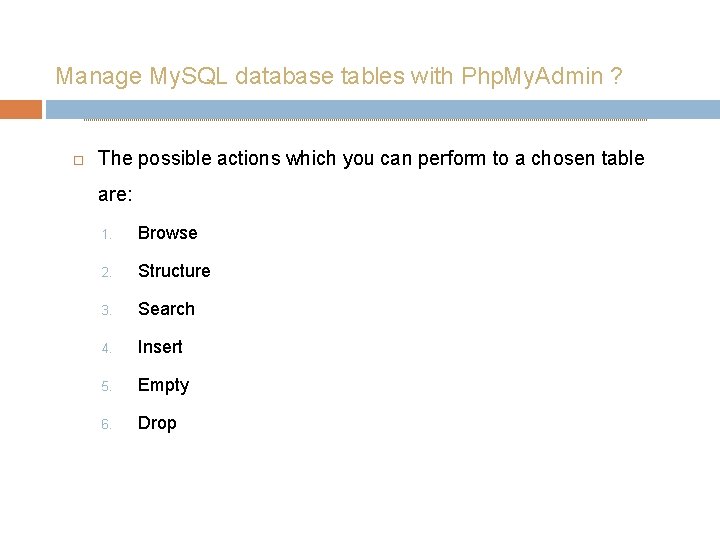Click the word 'are:' on the second line

point(115,195)
